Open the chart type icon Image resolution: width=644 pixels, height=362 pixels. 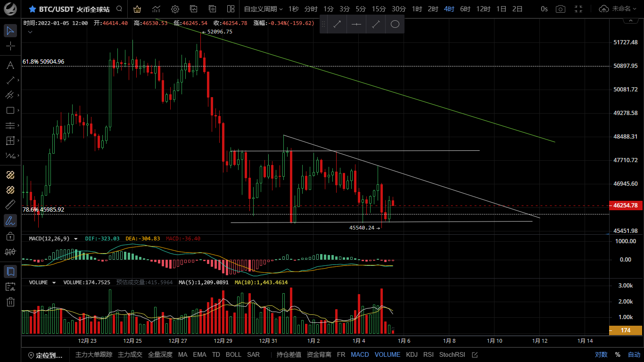(156, 9)
